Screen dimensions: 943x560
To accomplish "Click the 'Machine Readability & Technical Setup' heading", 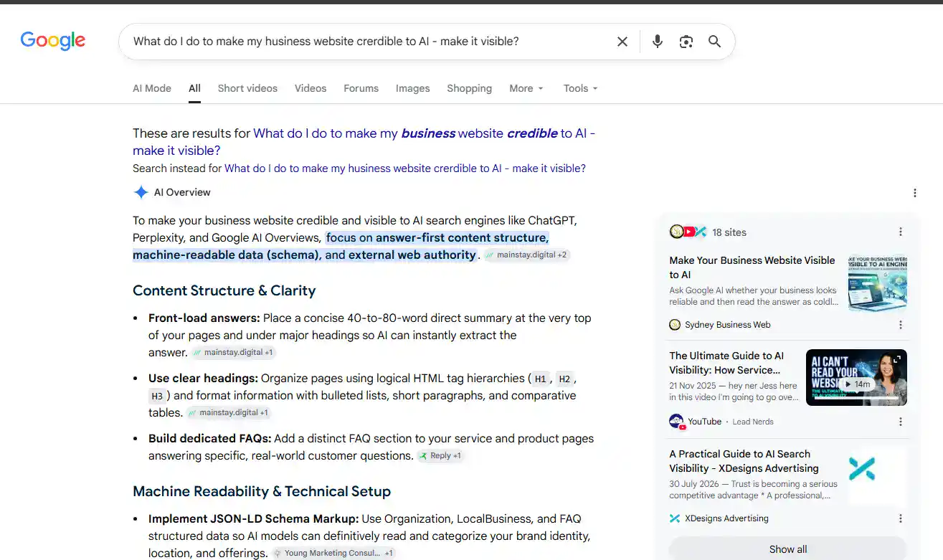I will [x=262, y=491].
